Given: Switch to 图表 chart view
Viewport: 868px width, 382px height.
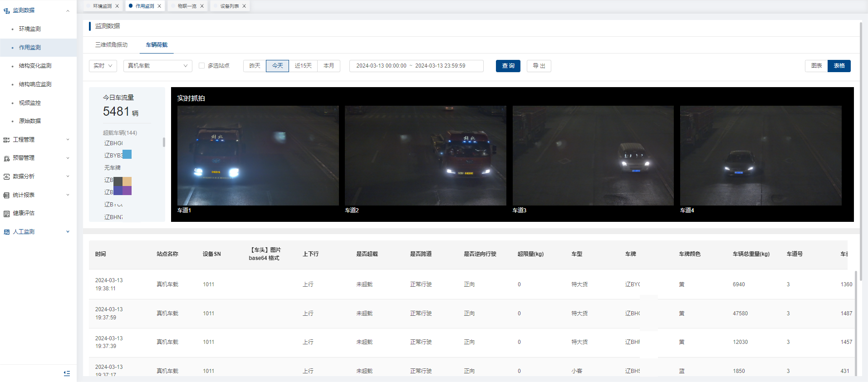Looking at the screenshot, I should click(x=816, y=66).
